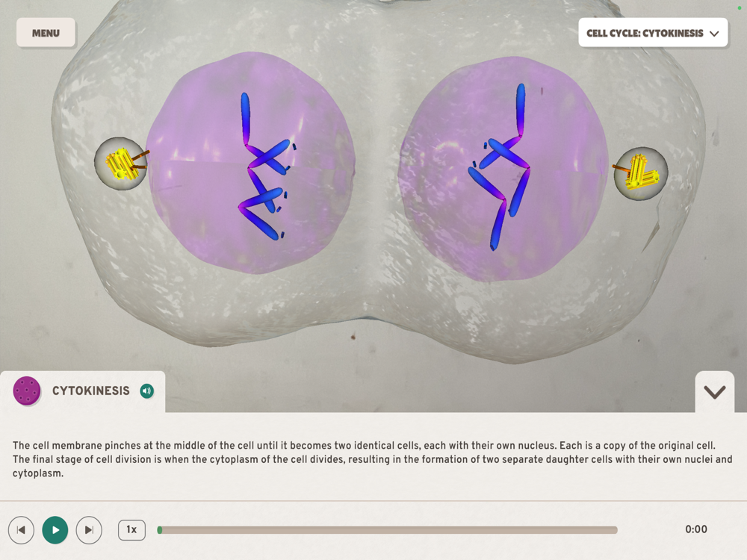The width and height of the screenshot is (747, 560).
Task: Click the green playback progress handle
Action: click(160, 530)
